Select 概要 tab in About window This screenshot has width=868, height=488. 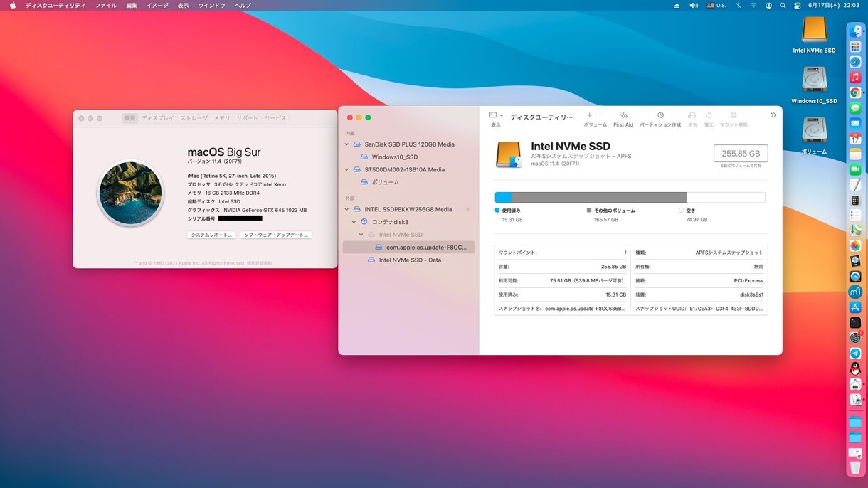click(x=129, y=118)
